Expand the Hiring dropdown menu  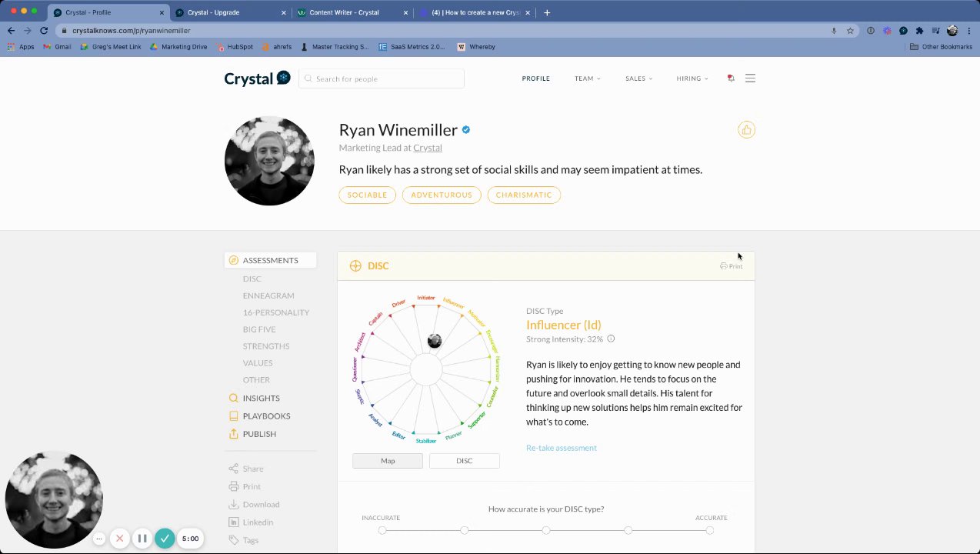tap(692, 78)
